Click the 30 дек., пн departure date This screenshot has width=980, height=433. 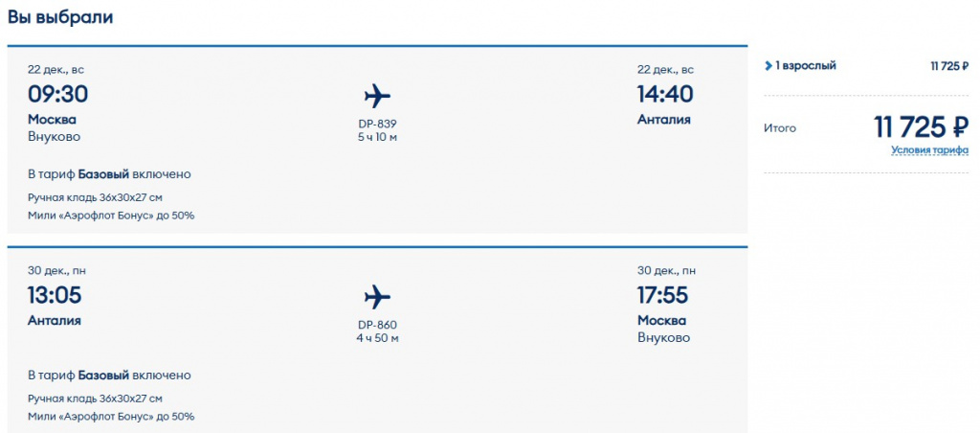[56, 271]
